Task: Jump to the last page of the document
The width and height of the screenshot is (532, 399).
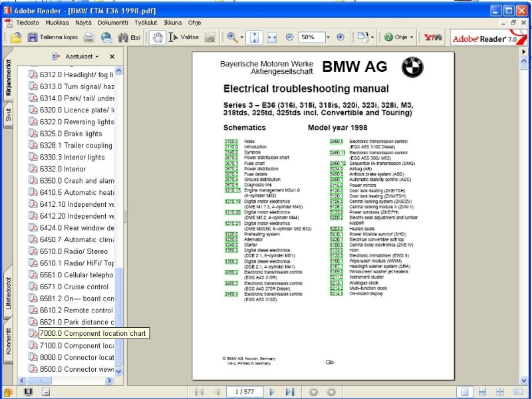Action: coord(289,392)
